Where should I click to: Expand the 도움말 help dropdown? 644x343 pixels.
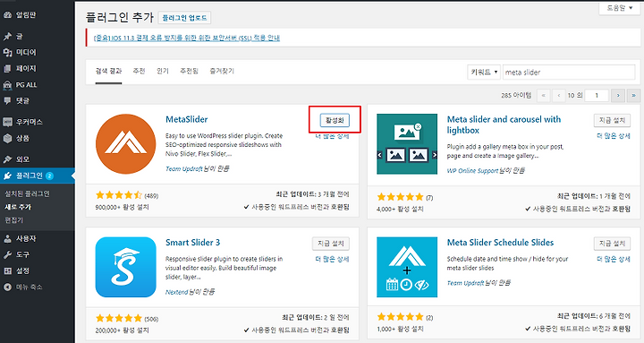619,8
